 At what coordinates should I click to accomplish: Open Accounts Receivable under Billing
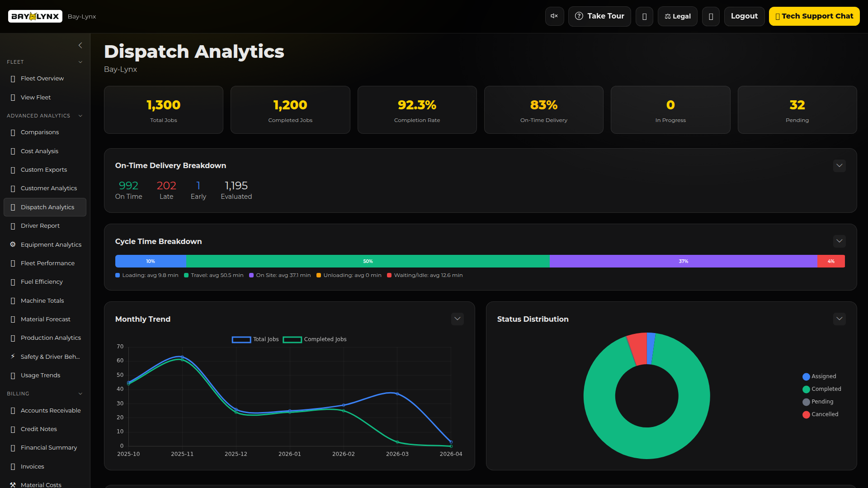click(x=50, y=410)
